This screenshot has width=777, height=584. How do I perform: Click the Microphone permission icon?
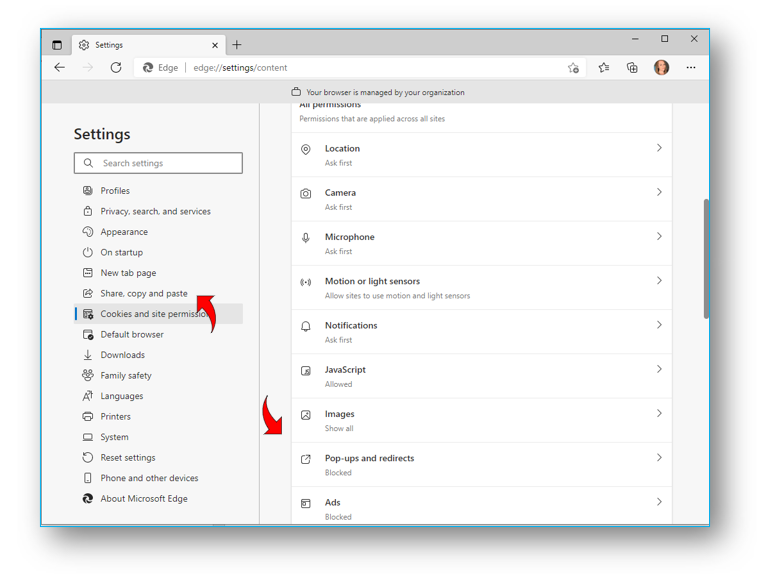click(x=306, y=238)
